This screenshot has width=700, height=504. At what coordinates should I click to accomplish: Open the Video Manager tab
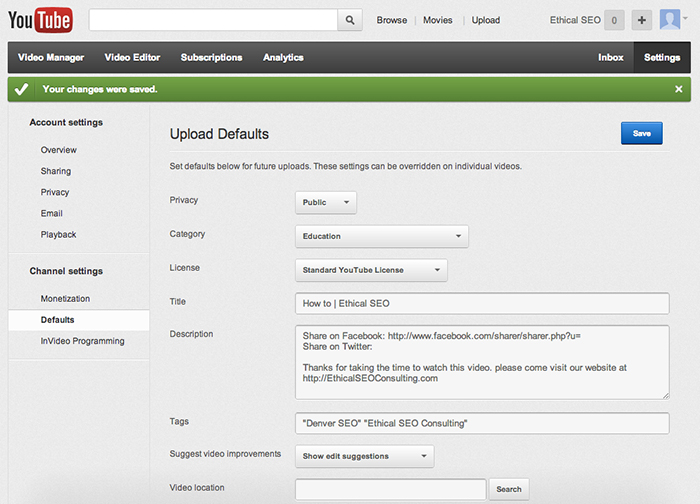[x=51, y=58]
